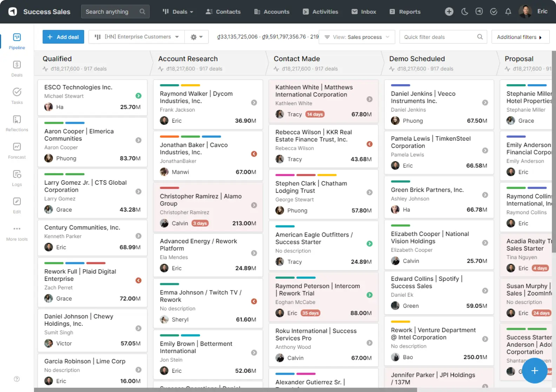Click the 250.01M value on Rework Venture card
The height and width of the screenshot is (392, 556).
pos(475,357)
